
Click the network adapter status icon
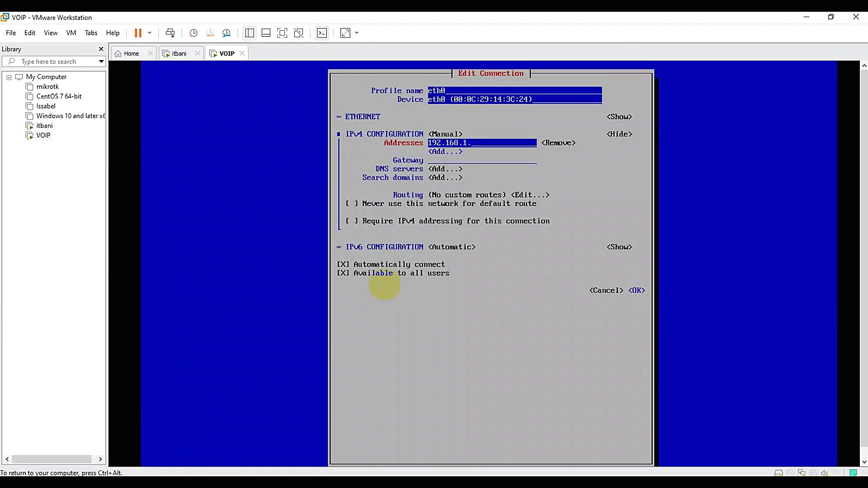coord(802,473)
